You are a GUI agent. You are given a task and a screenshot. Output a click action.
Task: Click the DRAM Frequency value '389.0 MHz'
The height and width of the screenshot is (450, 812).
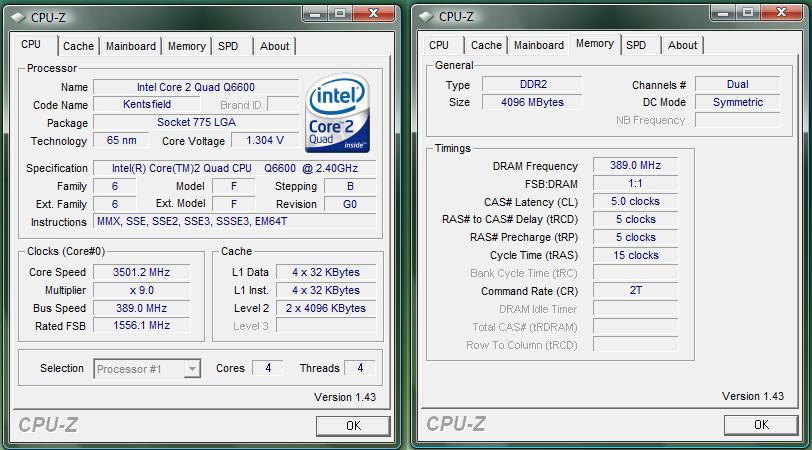pyautogui.click(x=635, y=165)
